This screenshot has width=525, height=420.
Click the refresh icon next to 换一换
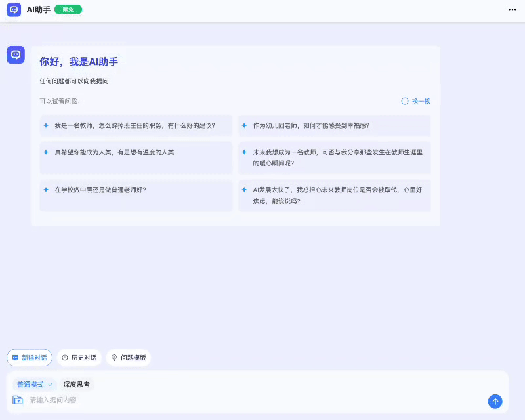pos(404,101)
